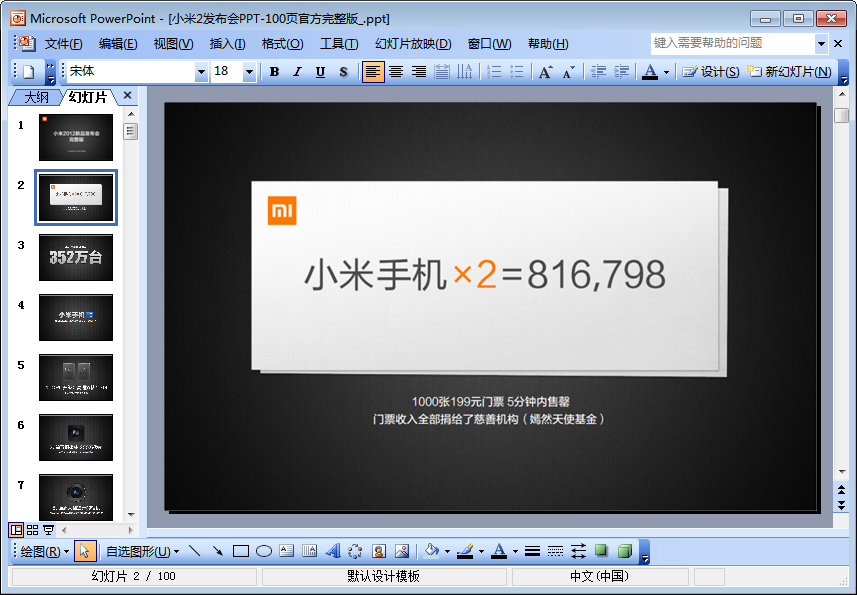Toggle numbered list

[x=494, y=72]
